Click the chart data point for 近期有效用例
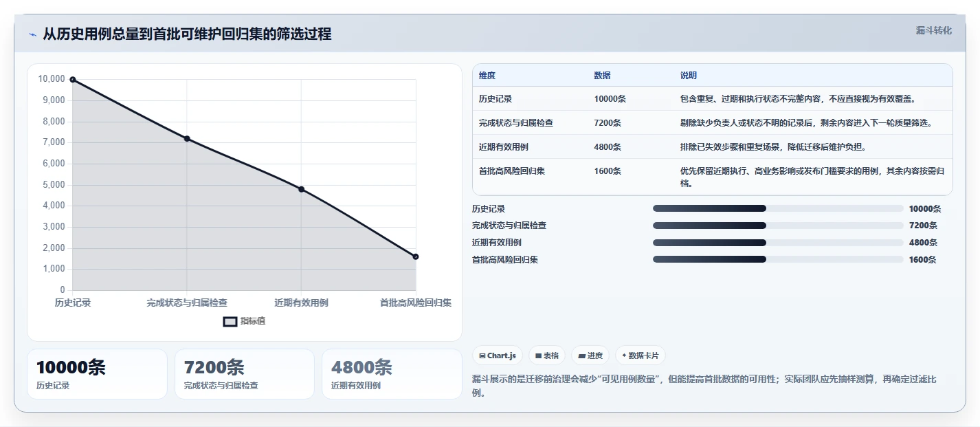Viewport: 980px width, 427px height. (x=301, y=189)
